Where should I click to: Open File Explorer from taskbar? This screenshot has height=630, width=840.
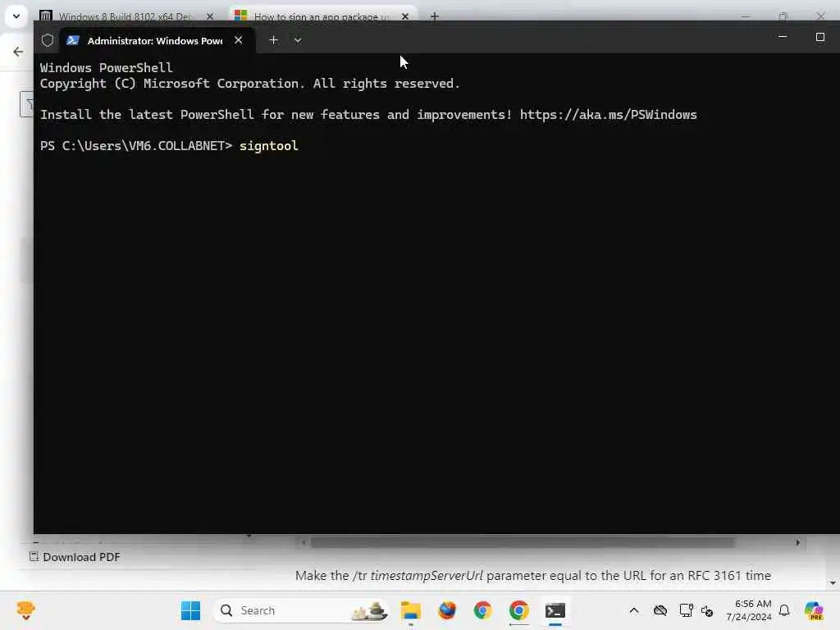[x=411, y=610]
